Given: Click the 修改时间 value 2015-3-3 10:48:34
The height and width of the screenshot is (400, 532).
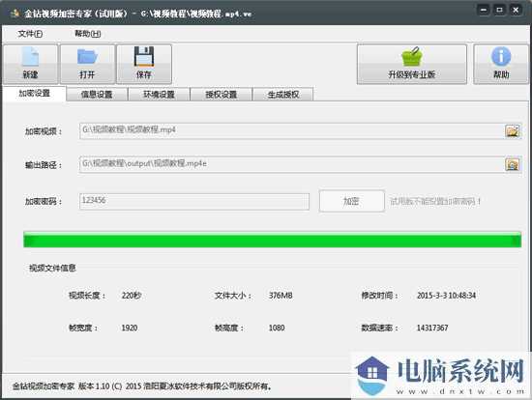Looking at the screenshot, I should [x=446, y=296].
